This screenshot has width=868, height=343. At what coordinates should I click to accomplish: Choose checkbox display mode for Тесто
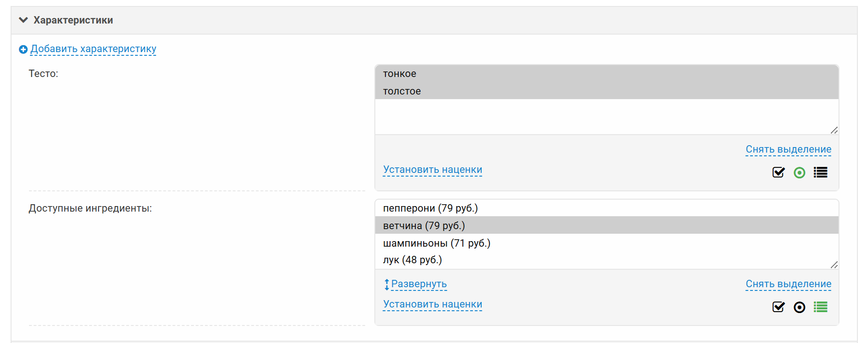pos(778,172)
